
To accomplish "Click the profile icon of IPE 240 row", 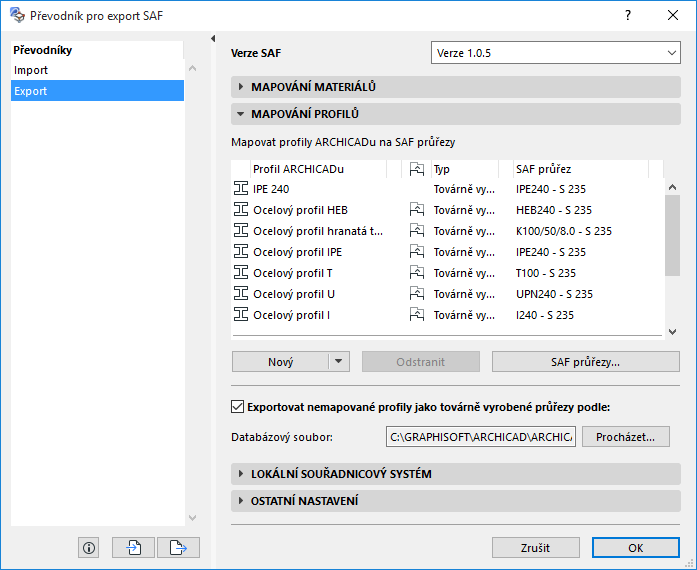I will click(x=240, y=189).
